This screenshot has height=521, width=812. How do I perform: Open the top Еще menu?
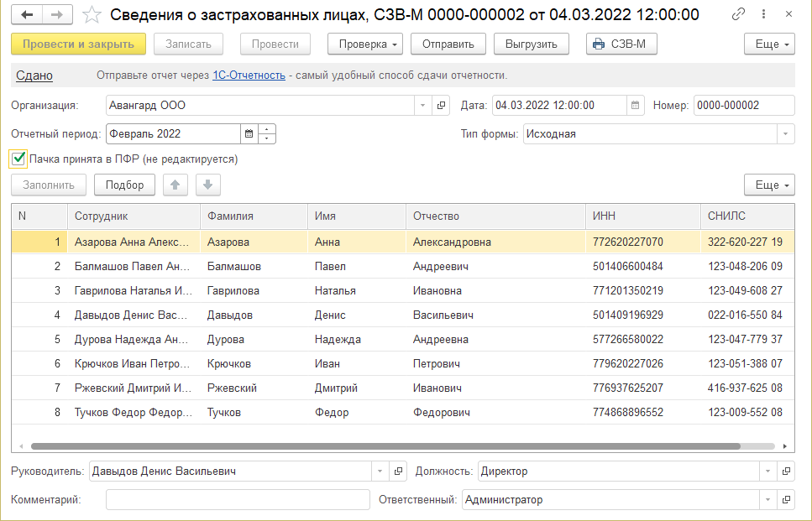(769, 44)
